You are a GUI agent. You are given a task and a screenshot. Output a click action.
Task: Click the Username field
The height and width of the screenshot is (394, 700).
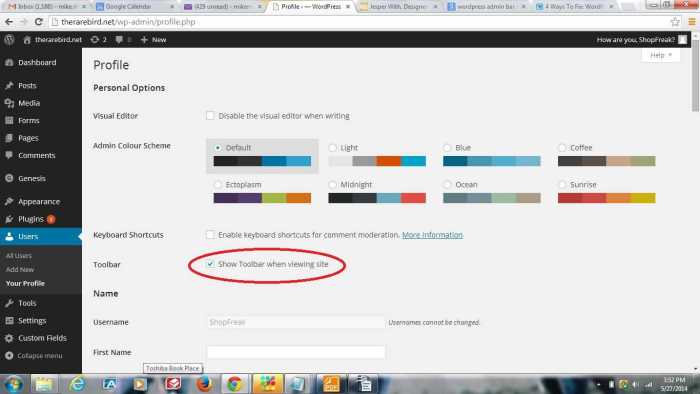pyautogui.click(x=296, y=322)
